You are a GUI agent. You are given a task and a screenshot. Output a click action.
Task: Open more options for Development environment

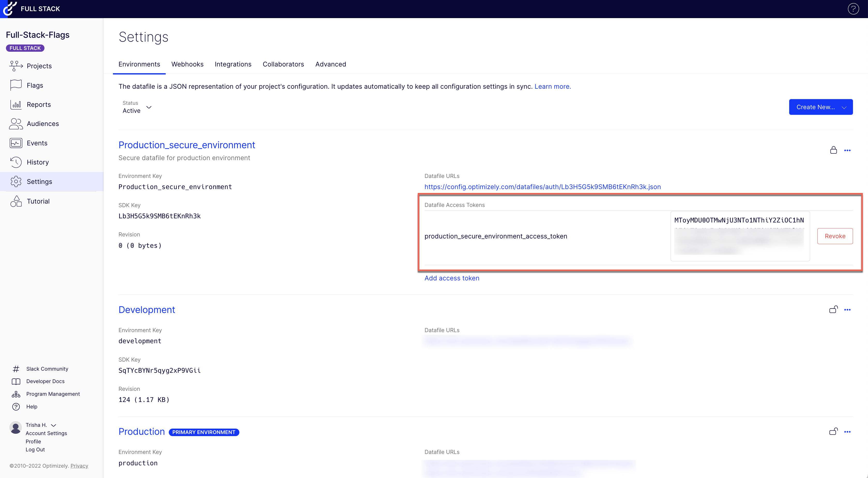click(847, 309)
